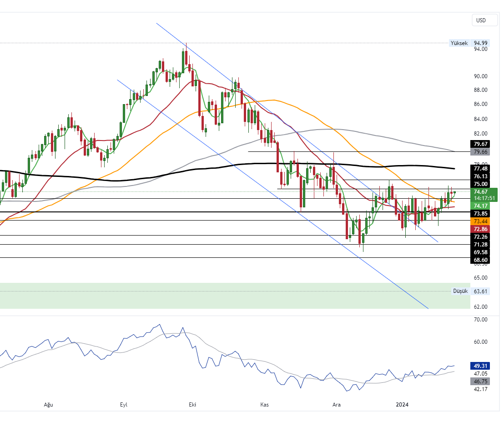
Task: Click the gray 46.75 RSI average label
Action: click(481, 382)
